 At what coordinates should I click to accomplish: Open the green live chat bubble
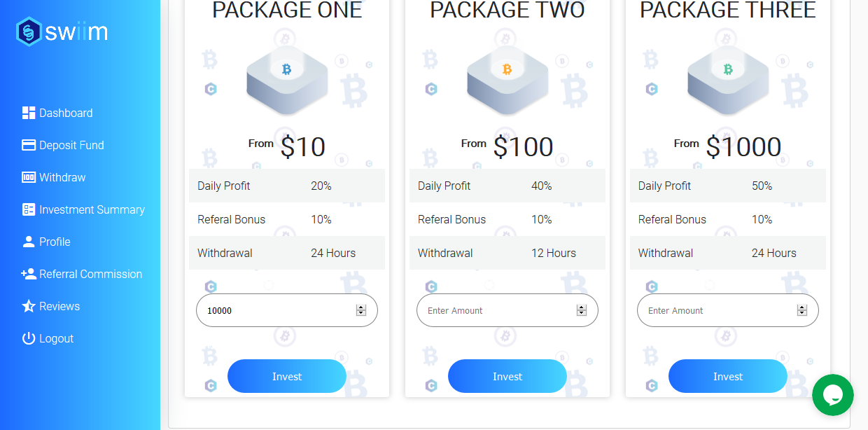(x=832, y=395)
